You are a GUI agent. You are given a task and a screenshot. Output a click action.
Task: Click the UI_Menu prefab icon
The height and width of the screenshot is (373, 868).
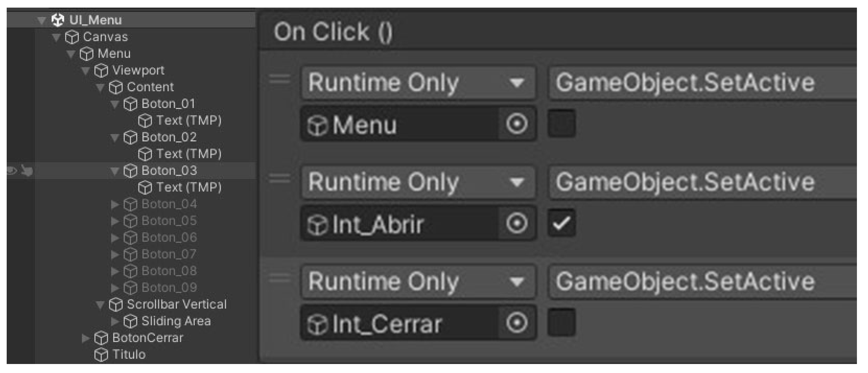tap(58, 20)
